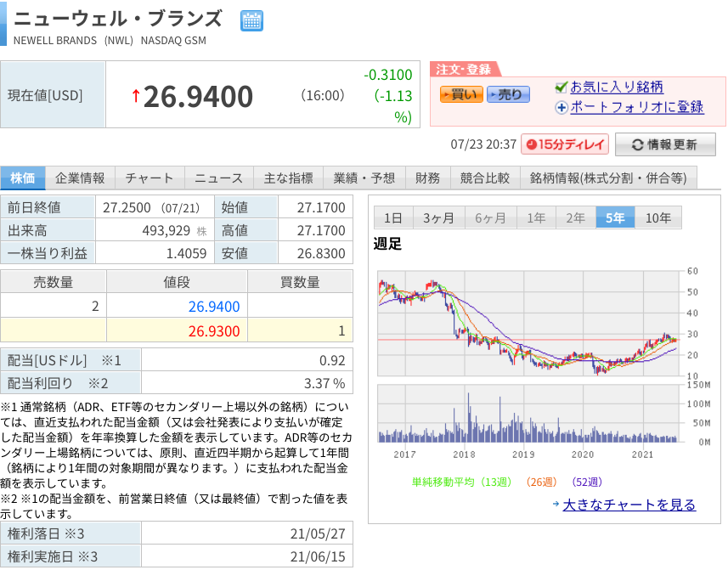
Task: Click the blue plus portfolio icon
Action: pos(562,108)
